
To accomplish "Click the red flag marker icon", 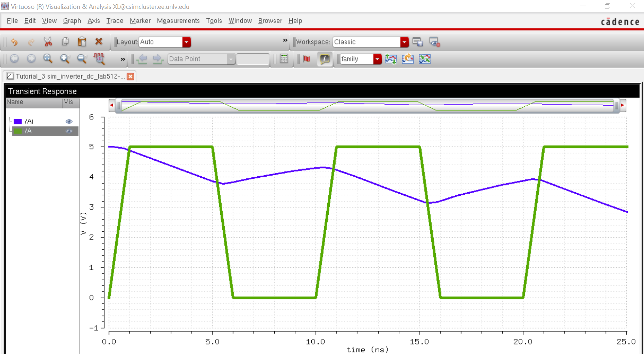I will 306,59.
